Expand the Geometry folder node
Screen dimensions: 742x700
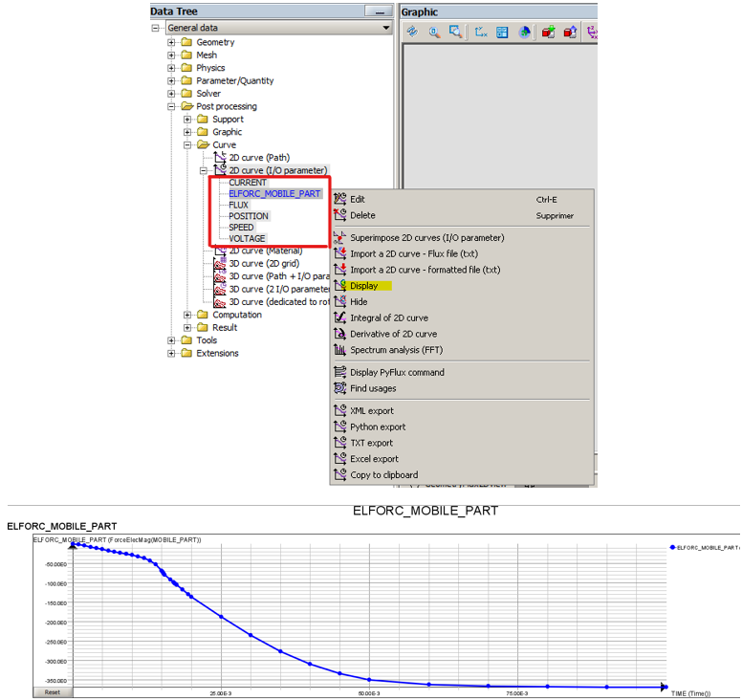click(172, 42)
